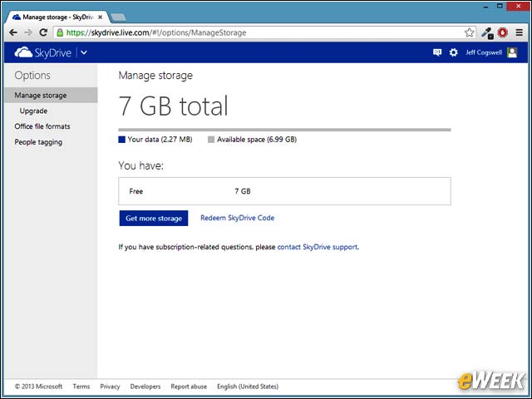Open a new browser tab
This screenshot has height=399, width=532.
pos(118,17)
